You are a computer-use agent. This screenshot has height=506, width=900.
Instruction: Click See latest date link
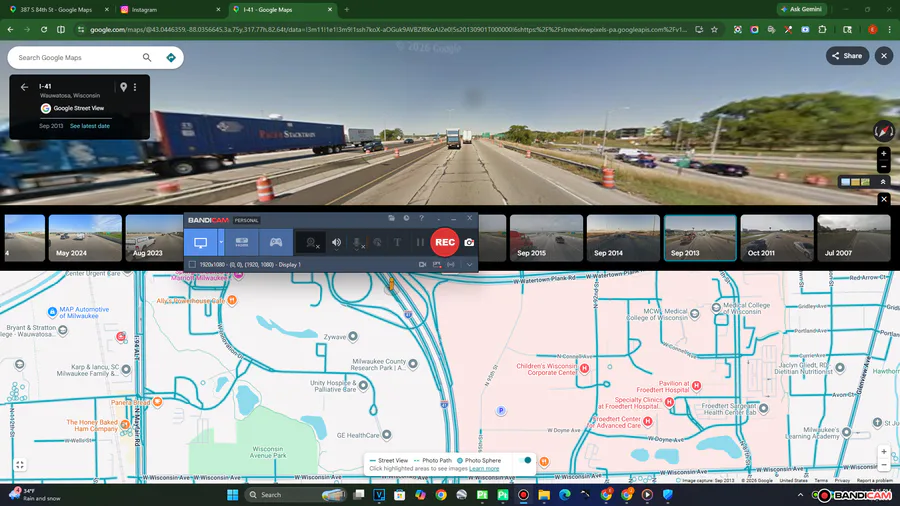point(90,126)
